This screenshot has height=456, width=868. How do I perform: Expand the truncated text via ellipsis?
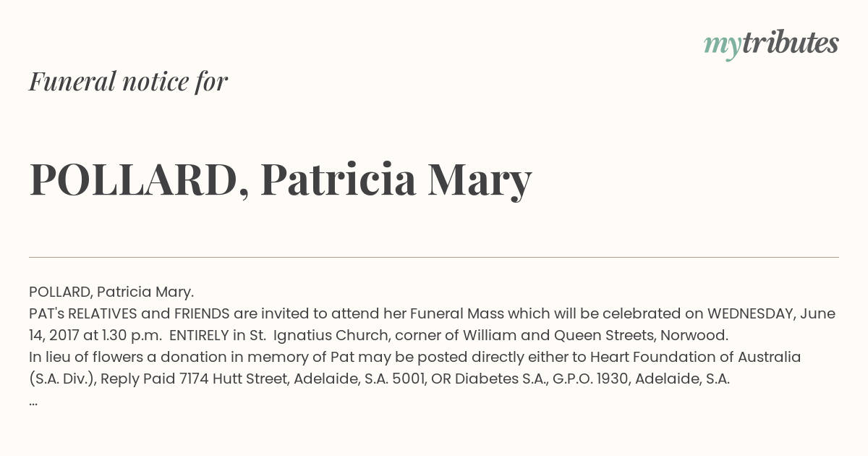pos(33,402)
